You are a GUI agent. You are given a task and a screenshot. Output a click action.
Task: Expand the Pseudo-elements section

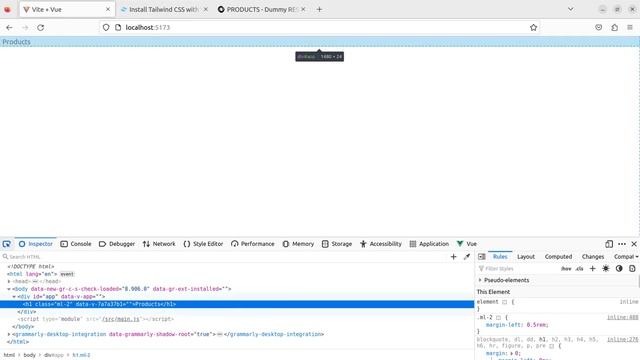tap(480, 280)
